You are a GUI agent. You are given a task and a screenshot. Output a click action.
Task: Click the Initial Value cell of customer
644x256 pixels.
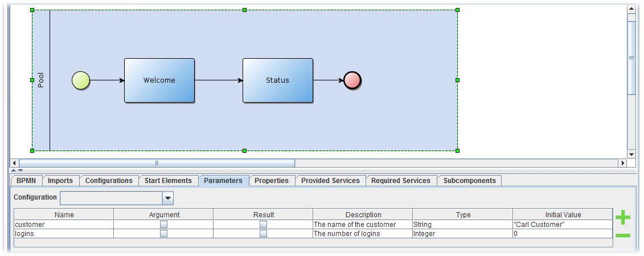(x=563, y=225)
